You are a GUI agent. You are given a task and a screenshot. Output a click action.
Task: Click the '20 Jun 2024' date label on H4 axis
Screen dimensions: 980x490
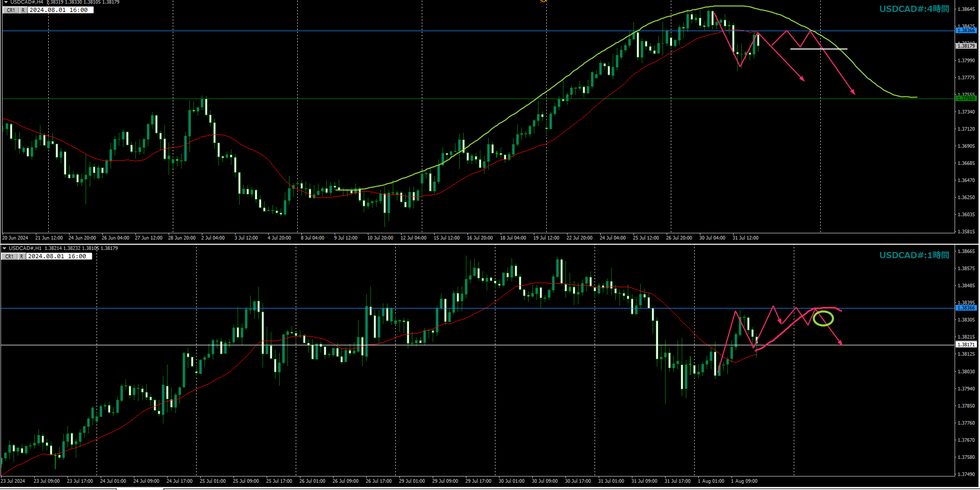(15, 238)
